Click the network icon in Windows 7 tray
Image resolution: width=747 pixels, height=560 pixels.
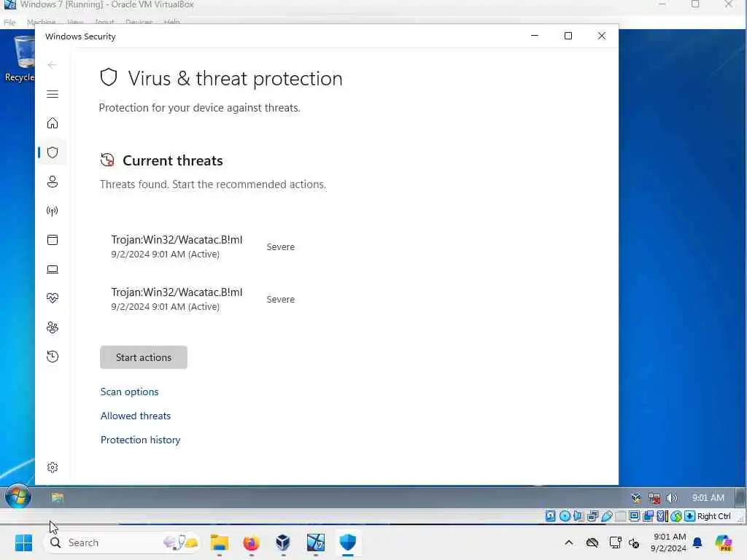point(654,498)
